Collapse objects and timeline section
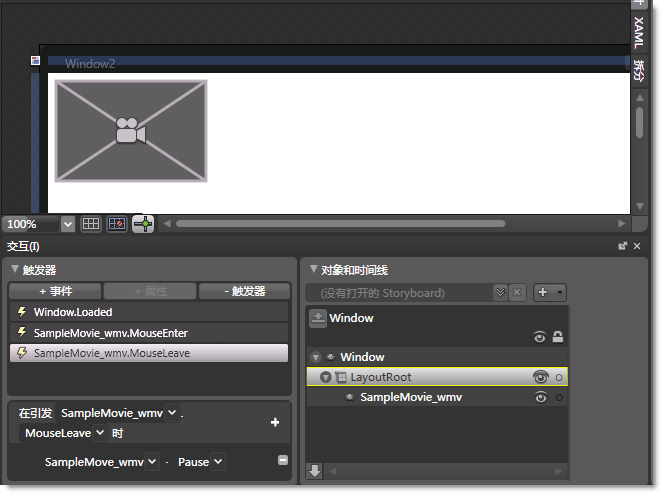Viewport: 662px width, 494px height. (313, 269)
